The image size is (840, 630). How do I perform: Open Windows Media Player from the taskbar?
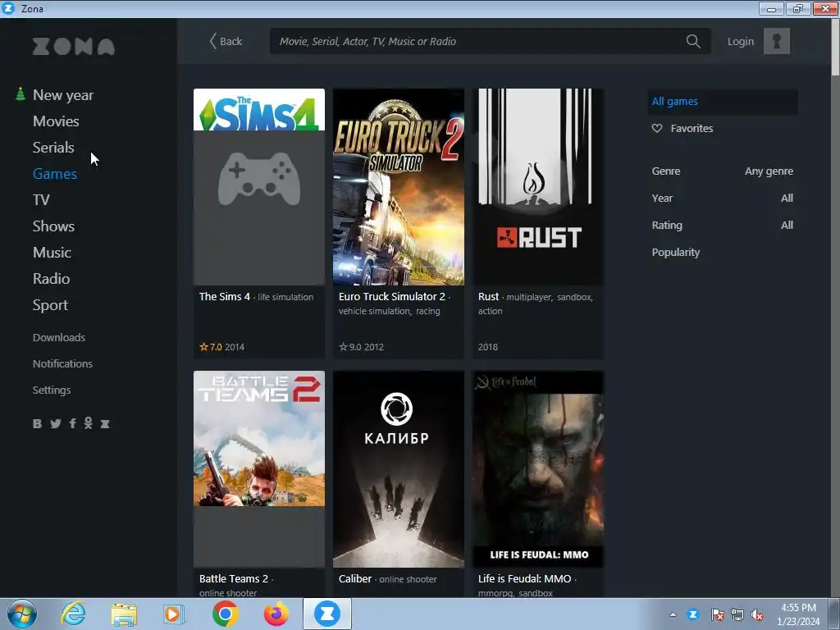(x=174, y=614)
